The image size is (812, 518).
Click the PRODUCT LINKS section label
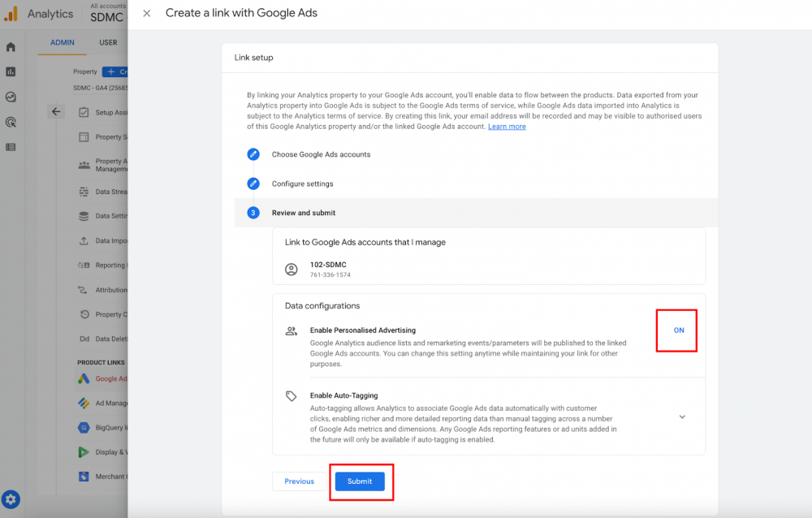click(x=101, y=363)
